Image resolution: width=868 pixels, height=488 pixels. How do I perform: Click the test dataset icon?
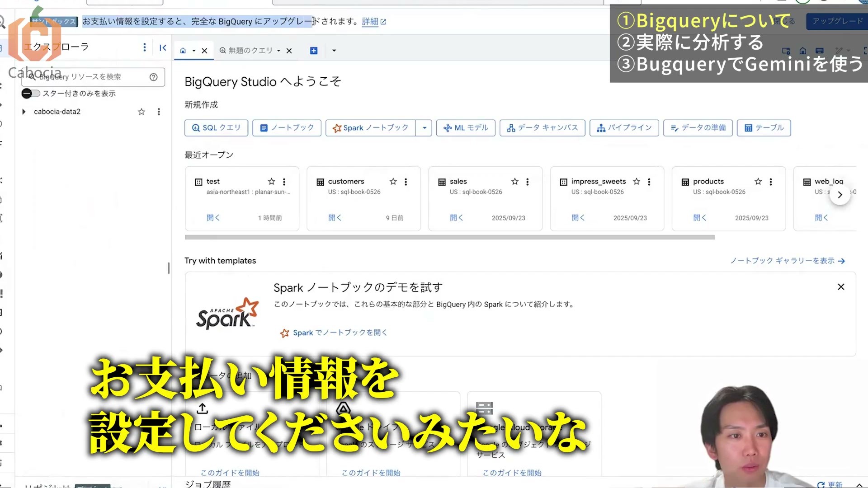(x=198, y=182)
